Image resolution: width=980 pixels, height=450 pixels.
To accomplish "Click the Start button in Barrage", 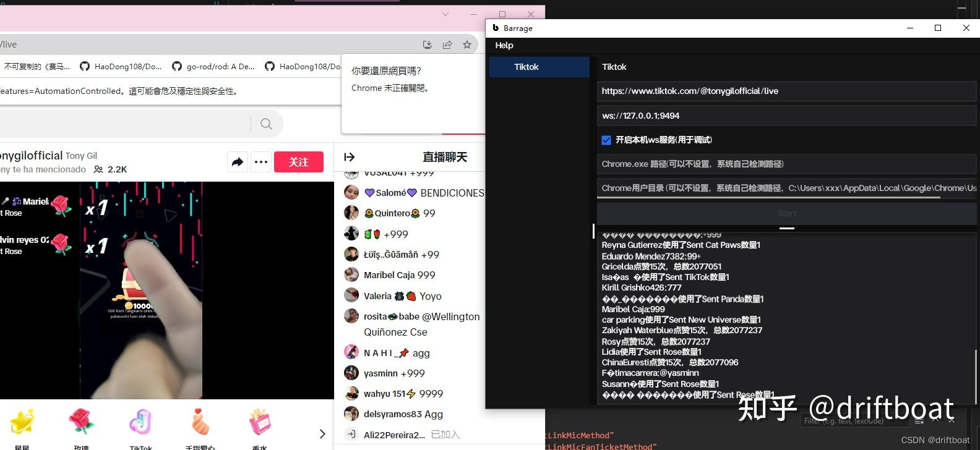I will (x=786, y=213).
